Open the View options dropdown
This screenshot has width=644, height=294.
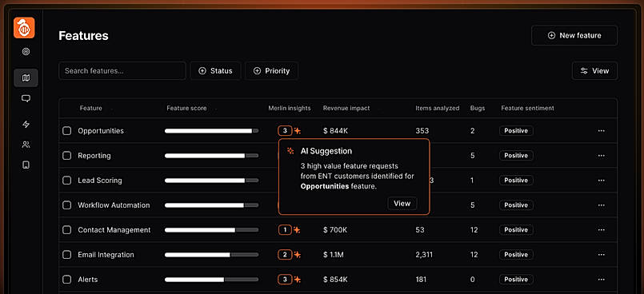click(x=594, y=71)
